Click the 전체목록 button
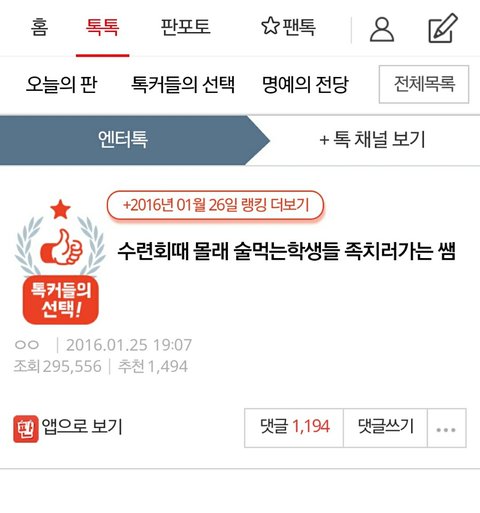This screenshot has width=480, height=513. [424, 84]
